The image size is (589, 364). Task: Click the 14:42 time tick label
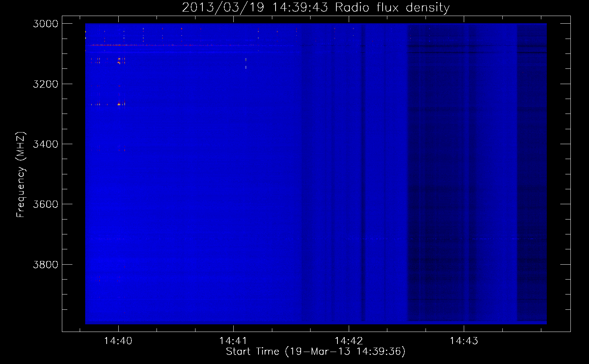[349, 341]
